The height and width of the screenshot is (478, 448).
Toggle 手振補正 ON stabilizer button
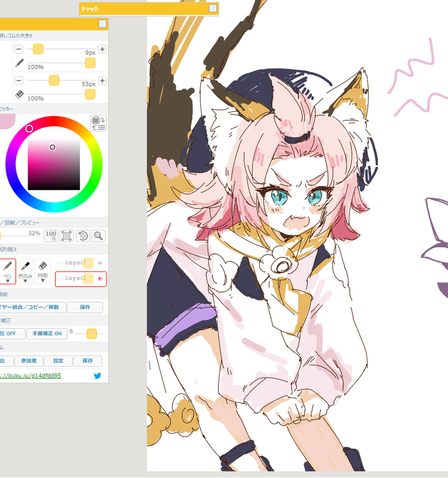click(47, 334)
